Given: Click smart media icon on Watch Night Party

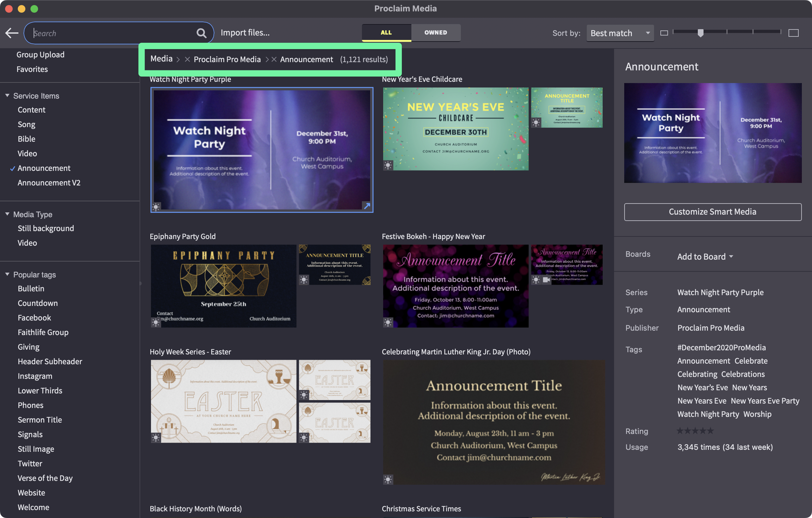Looking at the screenshot, I should [x=156, y=207].
